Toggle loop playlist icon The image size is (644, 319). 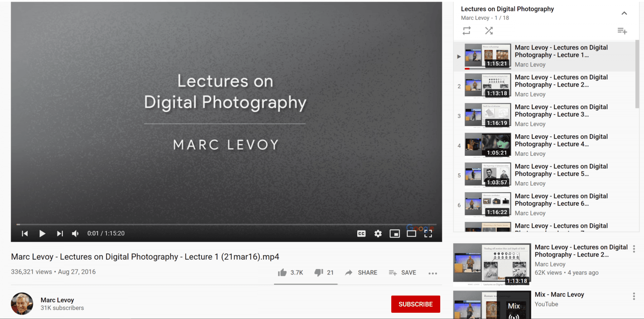(467, 31)
